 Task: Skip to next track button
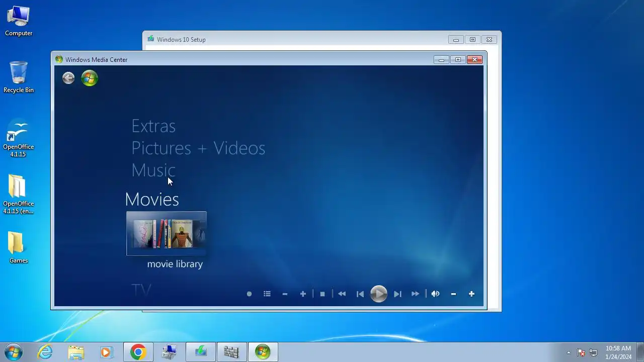coord(397,294)
